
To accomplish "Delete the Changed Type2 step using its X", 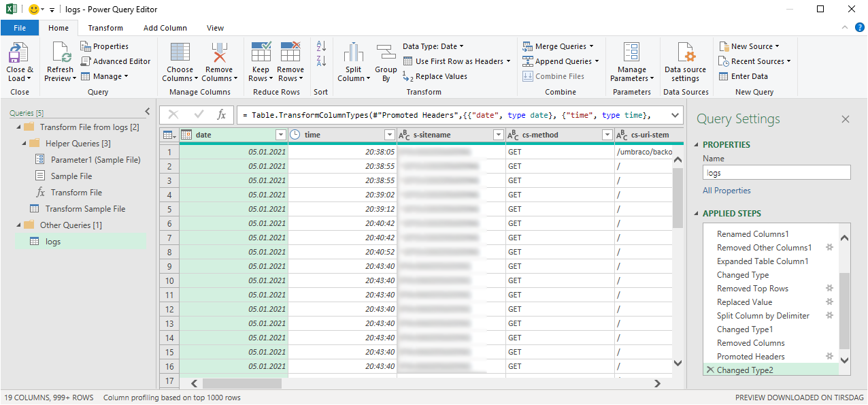I will click(710, 370).
